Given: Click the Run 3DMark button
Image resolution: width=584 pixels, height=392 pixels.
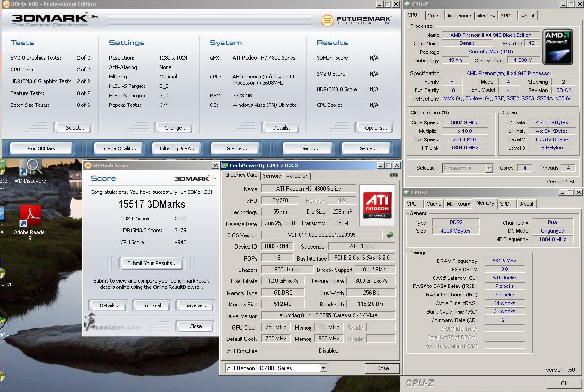Looking at the screenshot, I should tap(42, 148).
